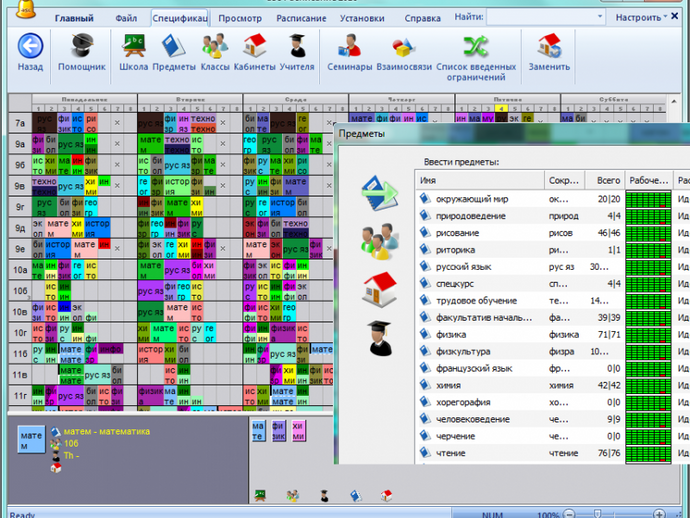Open the Классы people icon in ribbon
690x518 pixels.
pos(215,46)
